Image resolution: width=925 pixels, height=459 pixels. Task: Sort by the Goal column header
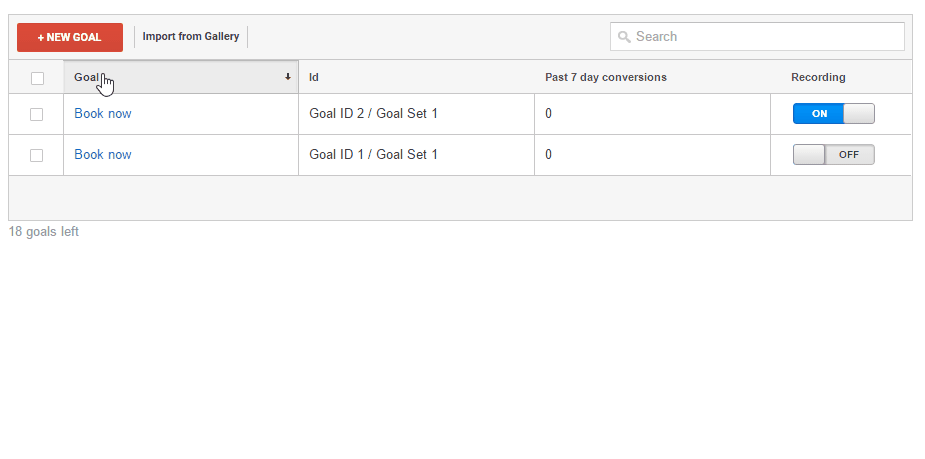pos(87,77)
